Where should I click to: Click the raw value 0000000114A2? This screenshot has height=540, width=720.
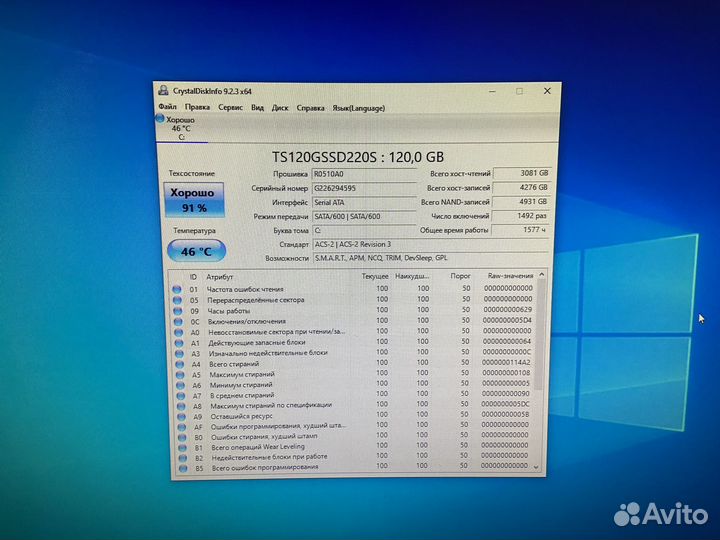pos(506,362)
